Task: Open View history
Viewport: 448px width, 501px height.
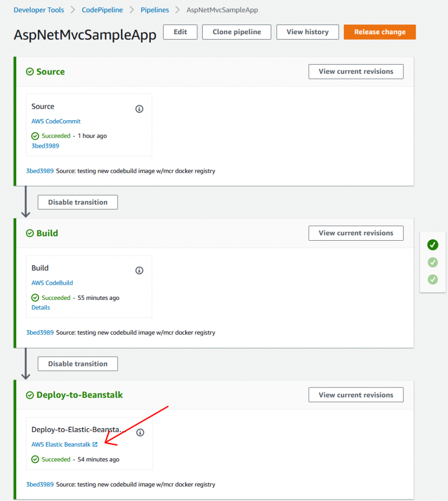Action: (x=307, y=32)
